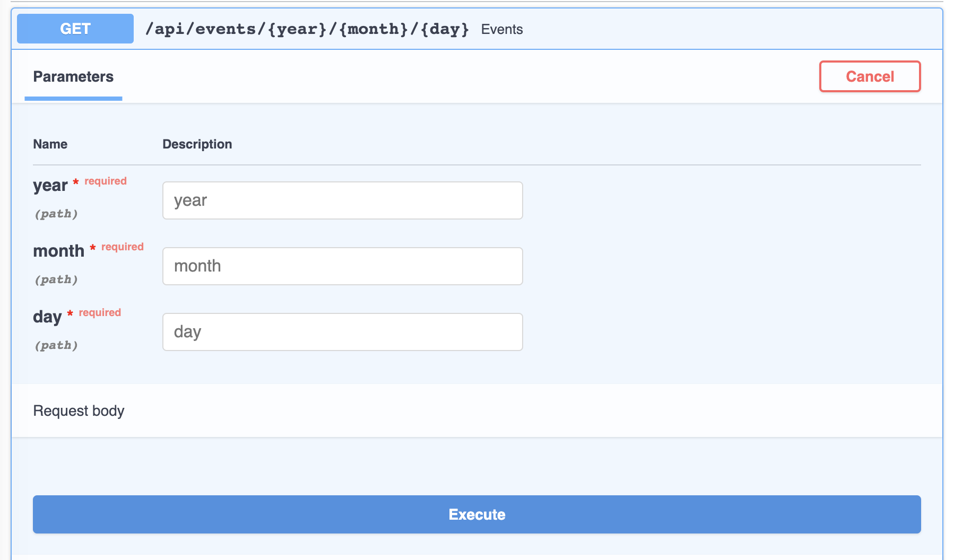Click the Description column header

tap(197, 144)
